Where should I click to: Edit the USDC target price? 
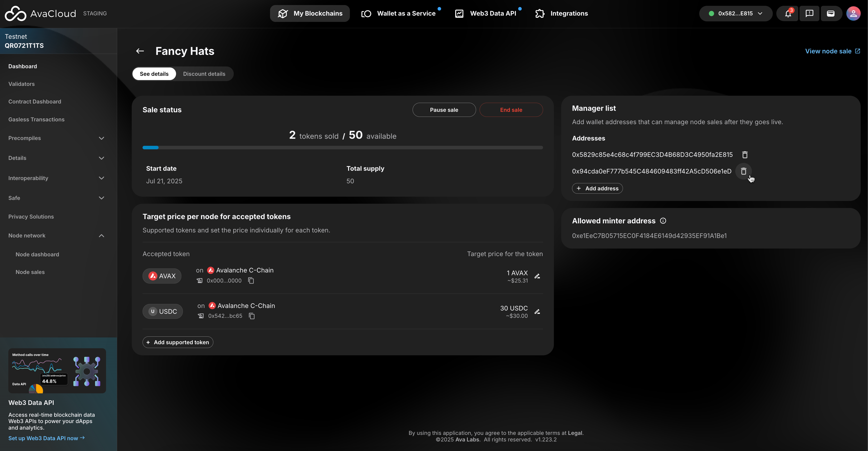click(537, 311)
